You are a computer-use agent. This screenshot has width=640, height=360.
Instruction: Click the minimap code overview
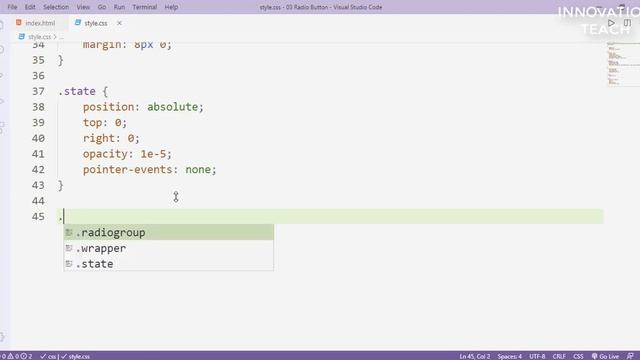click(x=622, y=64)
